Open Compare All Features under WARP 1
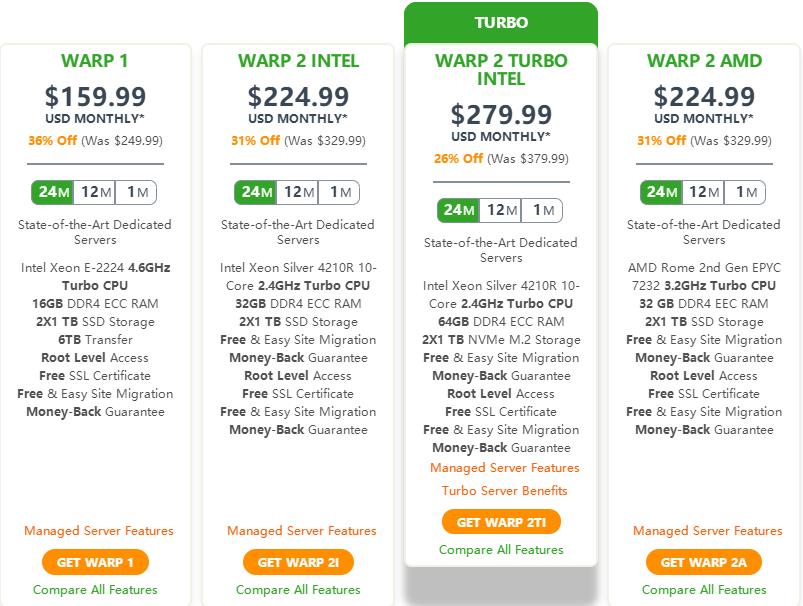 pos(95,590)
